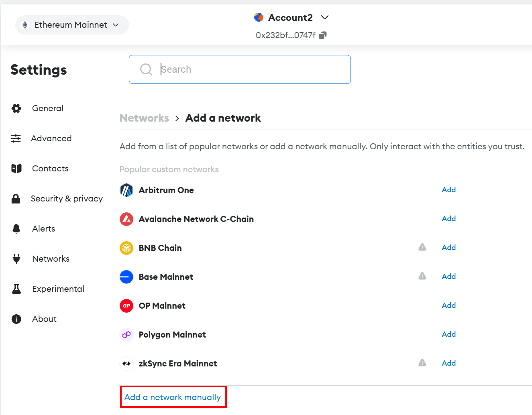532x415 pixels.
Task: Click the BNB Chain warning icon
Action: pyautogui.click(x=422, y=247)
